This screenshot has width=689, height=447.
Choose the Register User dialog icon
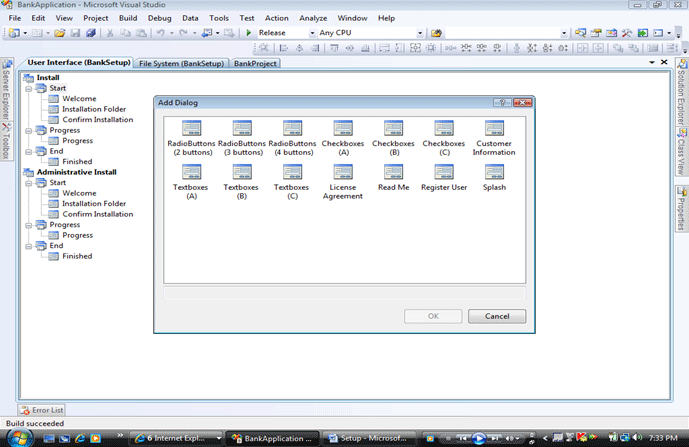444,172
